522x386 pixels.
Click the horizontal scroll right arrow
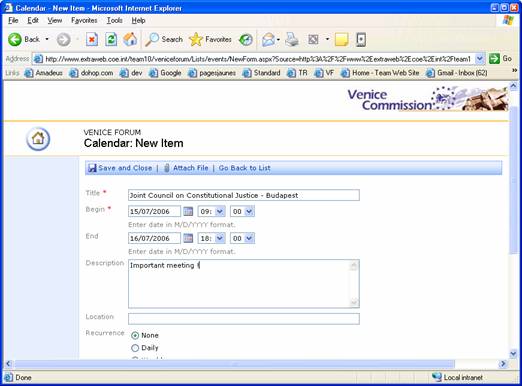(x=503, y=364)
